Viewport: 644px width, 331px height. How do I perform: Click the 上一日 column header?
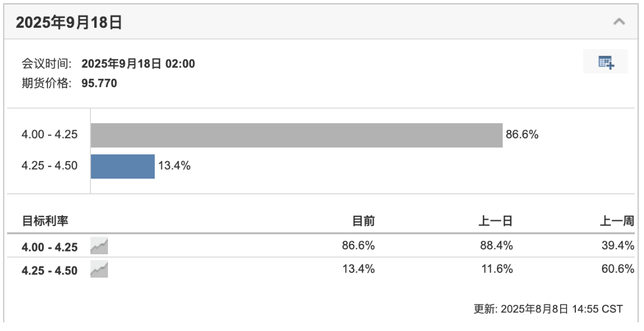tap(496, 220)
